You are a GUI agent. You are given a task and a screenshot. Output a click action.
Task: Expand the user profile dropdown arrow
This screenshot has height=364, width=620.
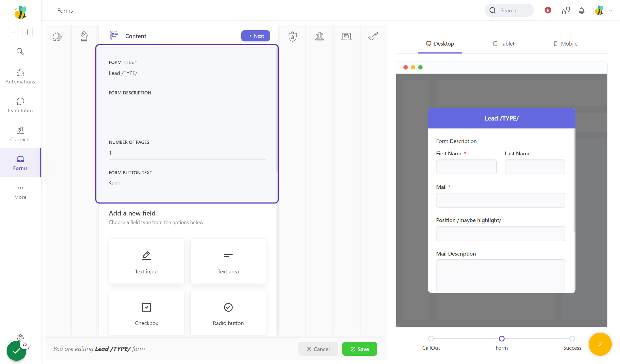610,11
